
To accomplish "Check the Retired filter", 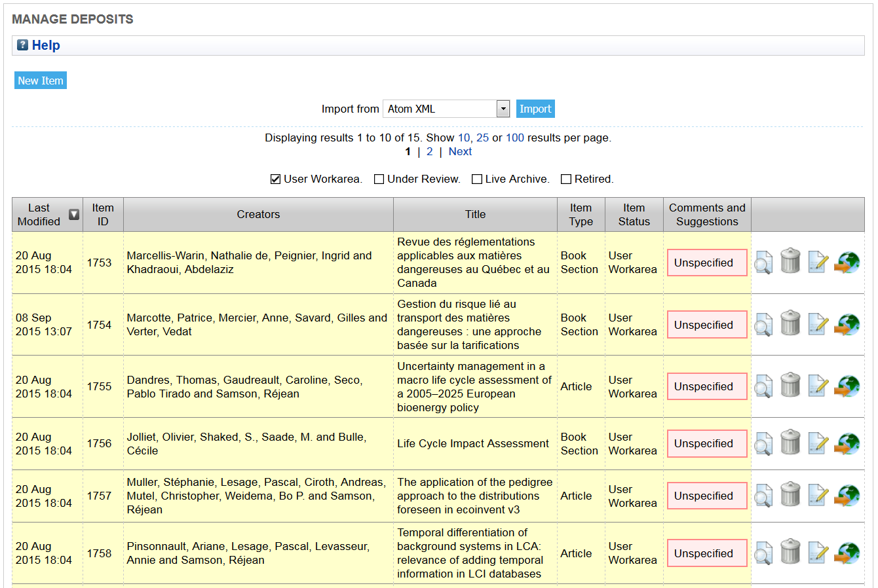I will coord(566,179).
